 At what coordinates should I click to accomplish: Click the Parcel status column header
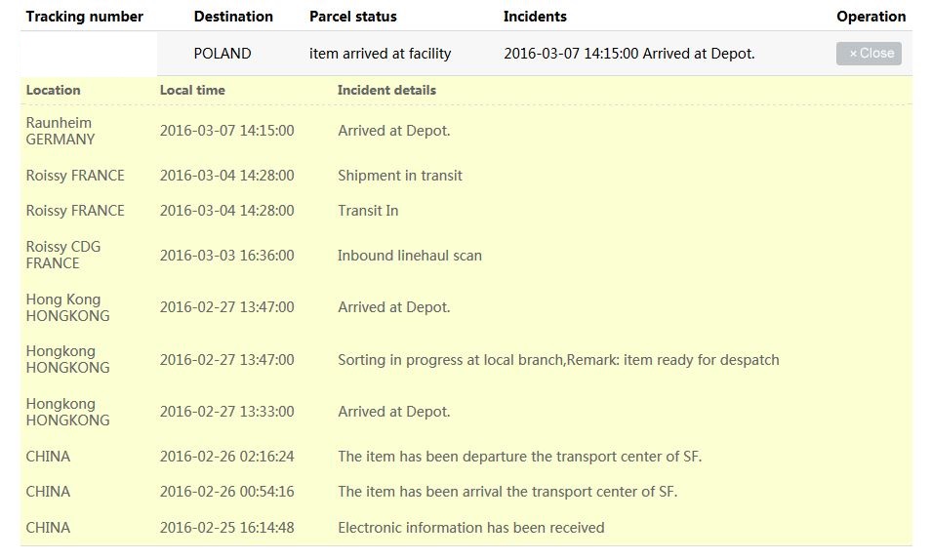pos(353,17)
